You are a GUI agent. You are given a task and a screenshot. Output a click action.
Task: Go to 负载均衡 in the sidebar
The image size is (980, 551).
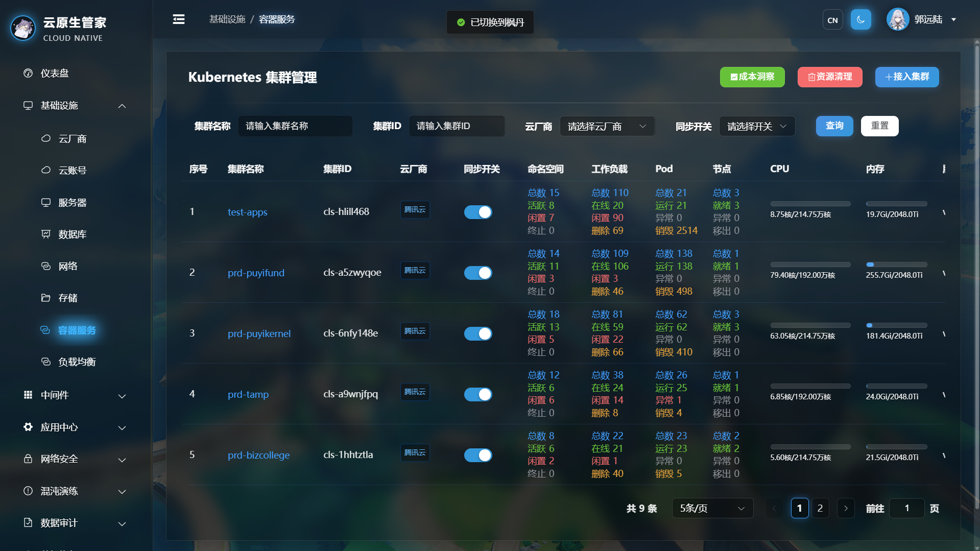[77, 362]
